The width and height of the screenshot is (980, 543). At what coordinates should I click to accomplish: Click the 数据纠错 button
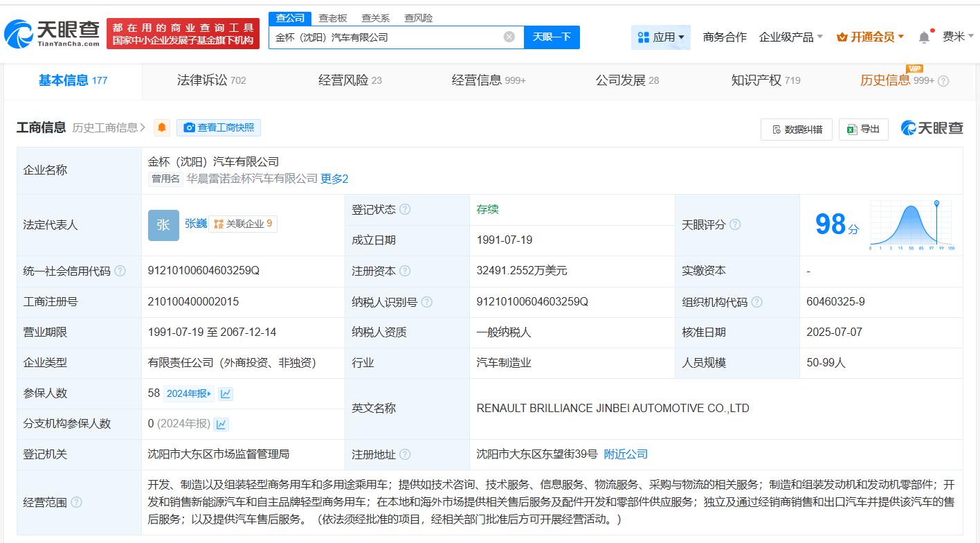point(797,129)
